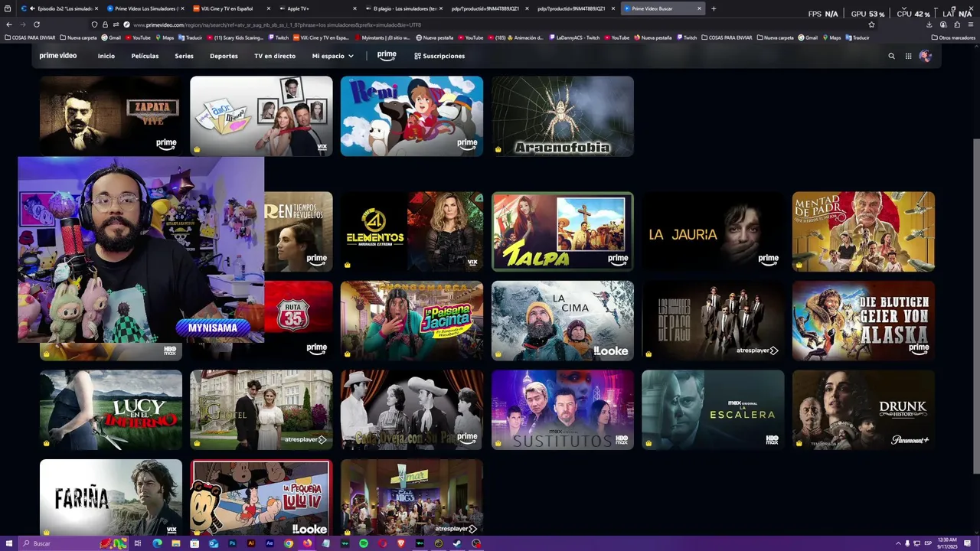Image resolution: width=980 pixels, height=551 pixels.
Task: Open browser downloads icon
Action: point(929,24)
